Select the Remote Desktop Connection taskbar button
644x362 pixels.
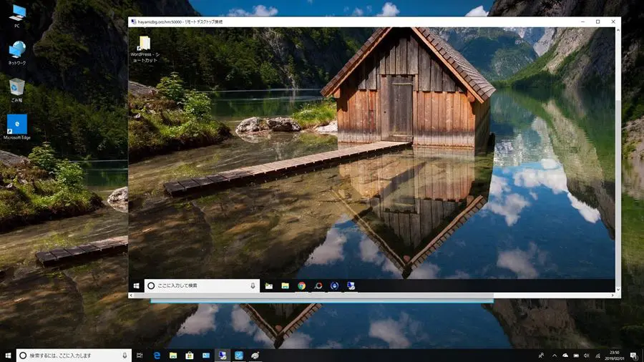point(223,355)
